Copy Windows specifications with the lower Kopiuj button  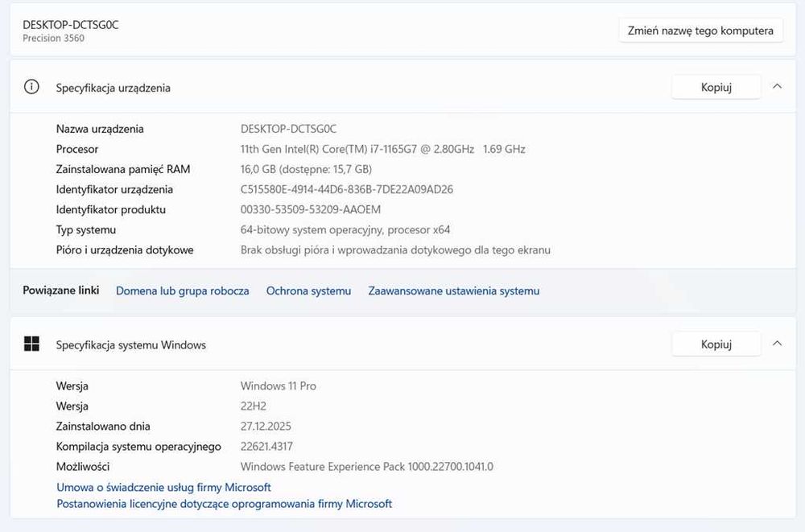point(716,344)
